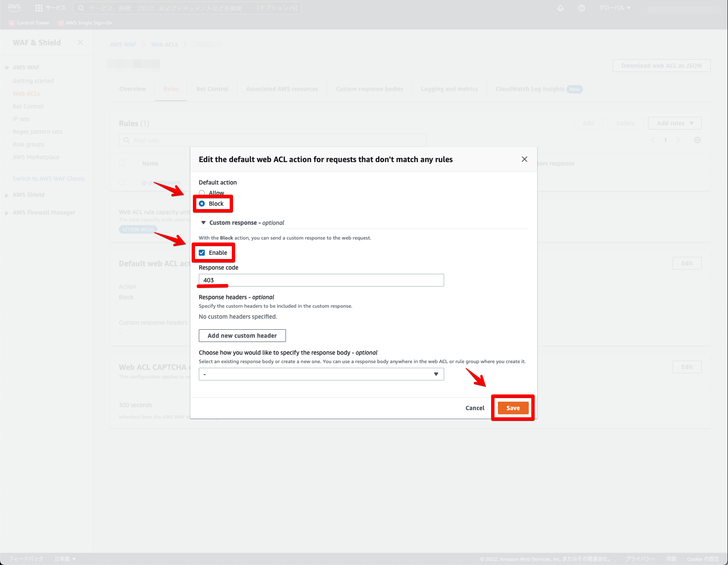Click AWS WAF breadcrumb link
The width and height of the screenshot is (728, 565).
point(123,44)
